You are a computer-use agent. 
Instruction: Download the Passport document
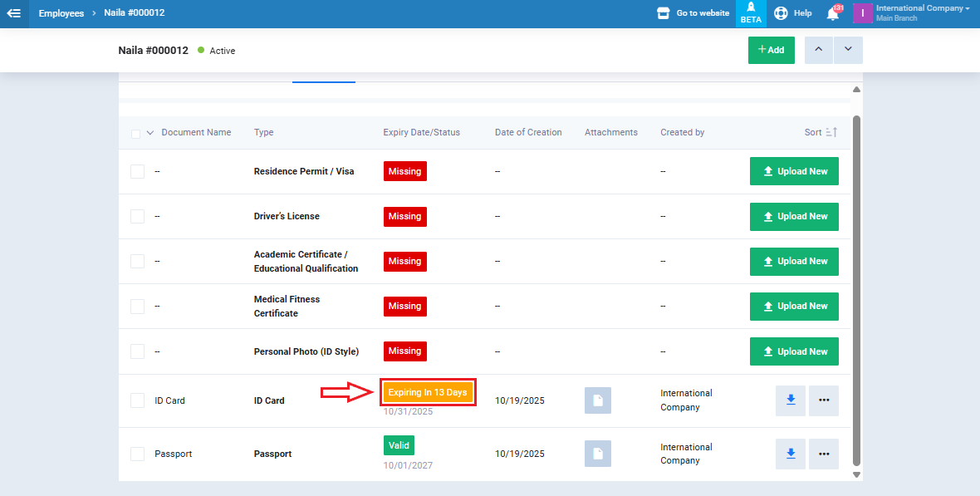(791, 454)
